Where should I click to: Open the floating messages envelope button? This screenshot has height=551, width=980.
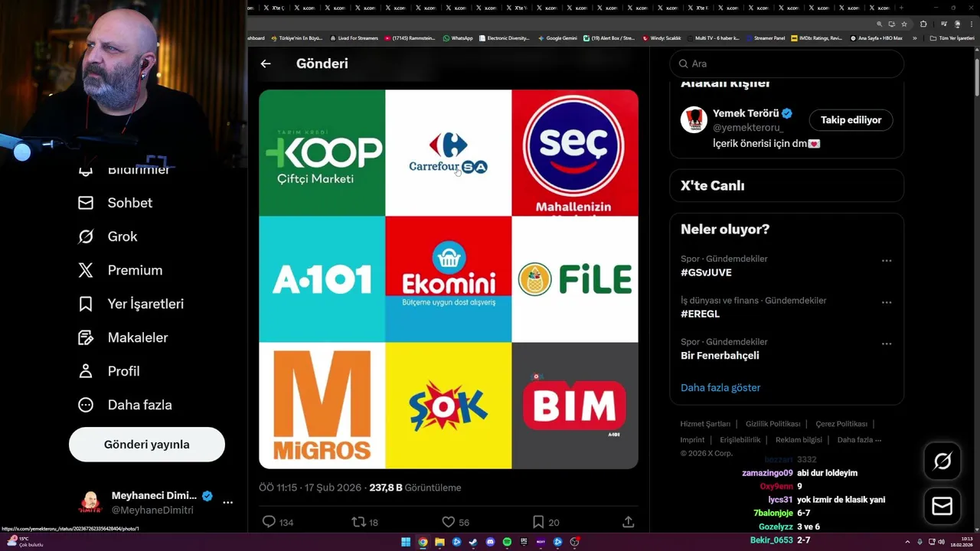pos(942,506)
